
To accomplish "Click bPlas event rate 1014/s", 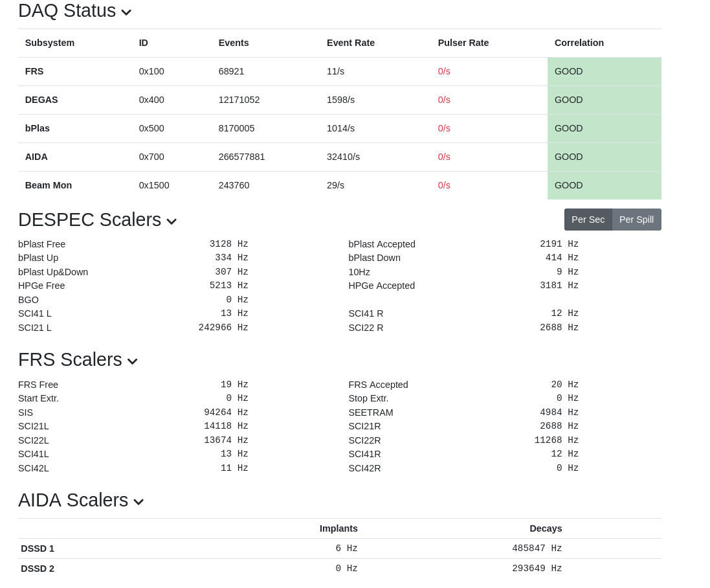I will tap(340, 128).
